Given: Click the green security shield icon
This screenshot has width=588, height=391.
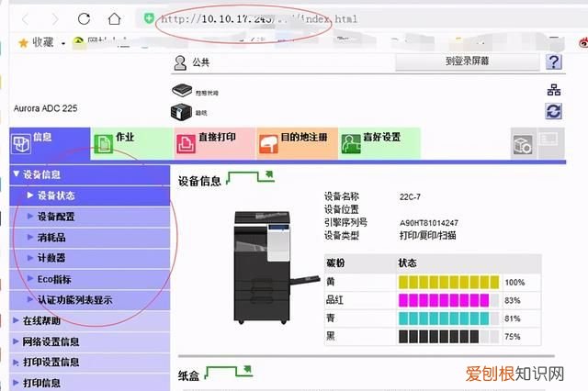Looking at the screenshot, I should 149,17.
